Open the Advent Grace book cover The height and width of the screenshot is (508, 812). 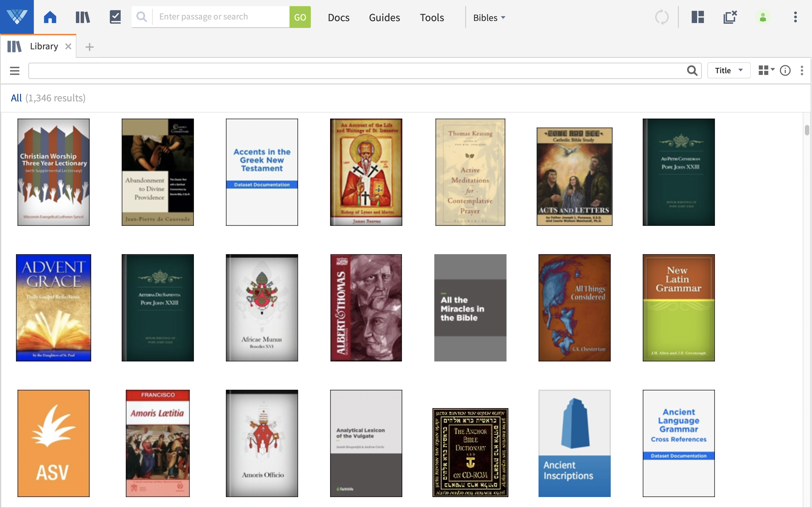[53, 308]
